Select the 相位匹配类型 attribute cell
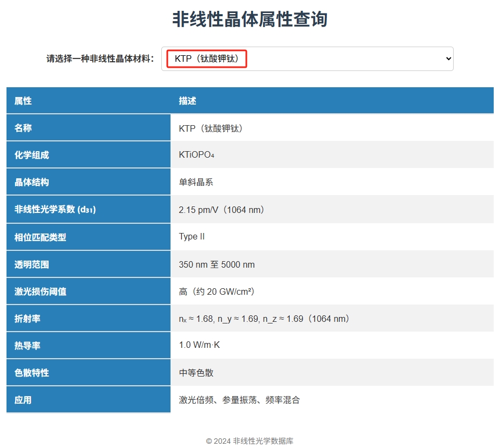This screenshot has height=447, width=504. [40, 237]
